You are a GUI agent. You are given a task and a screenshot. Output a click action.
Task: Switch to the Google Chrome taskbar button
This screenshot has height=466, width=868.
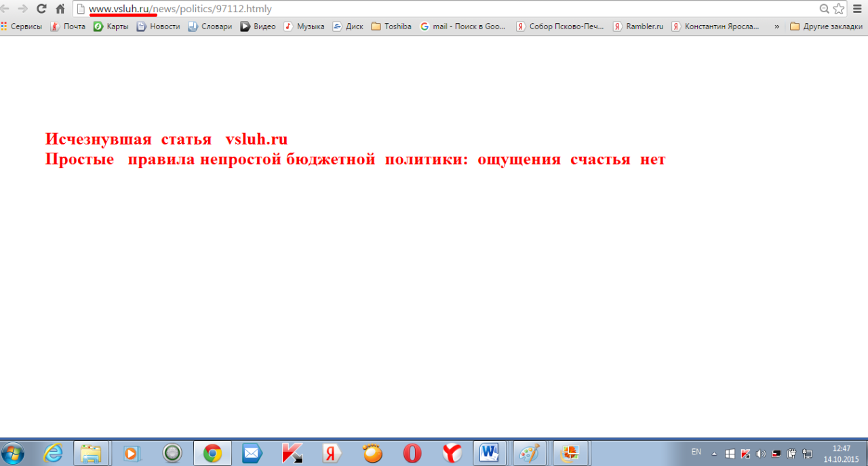(x=212, y=453)
